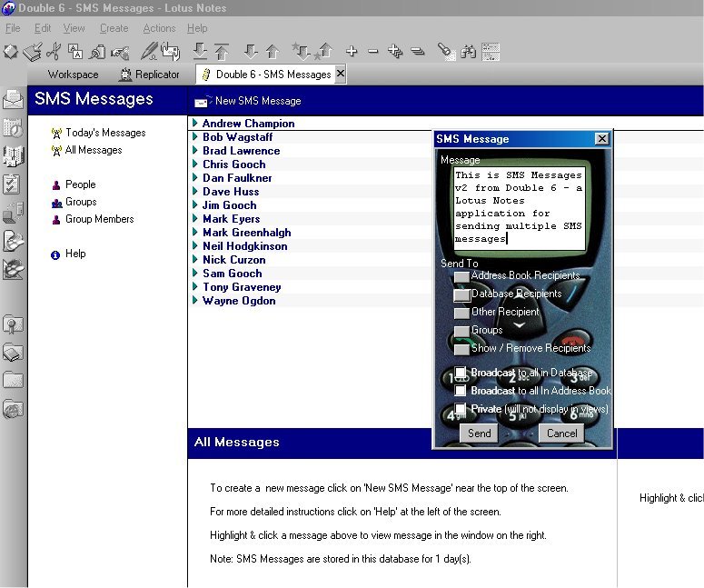704x588 pixels.
Task: Click the Collapse All multi-minus icon
Action: [418, 51]
